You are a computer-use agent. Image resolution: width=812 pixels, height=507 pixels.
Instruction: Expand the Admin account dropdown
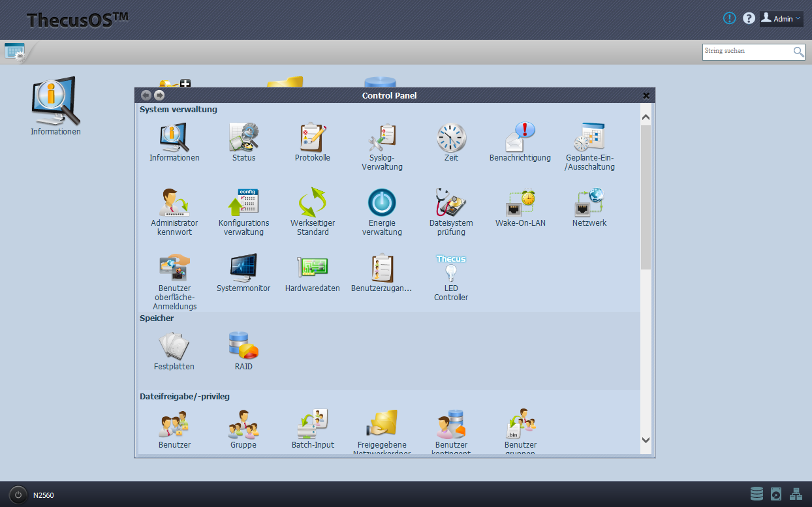(x=781, y=18)
